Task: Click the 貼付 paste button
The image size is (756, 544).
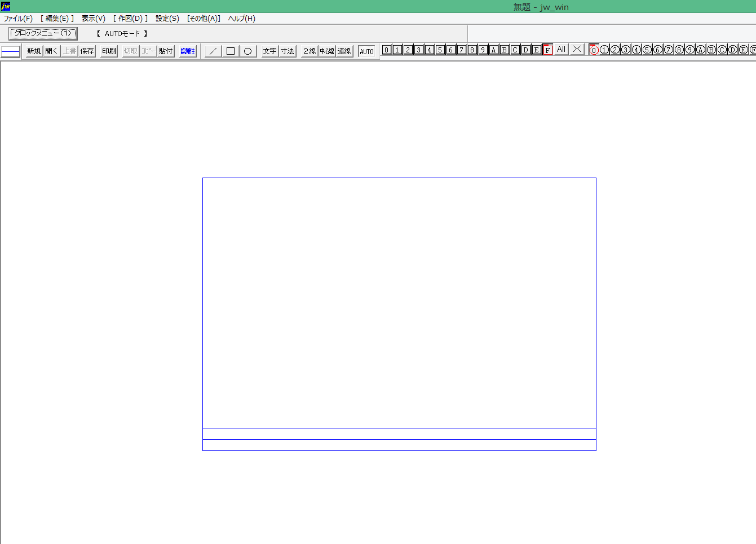Action: [x=166, y=51]
